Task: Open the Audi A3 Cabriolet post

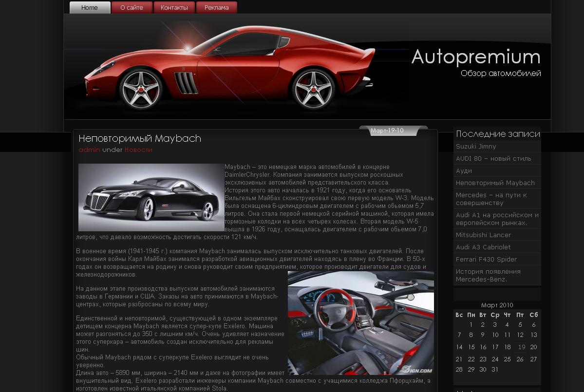Action: (x=483, y=247)
